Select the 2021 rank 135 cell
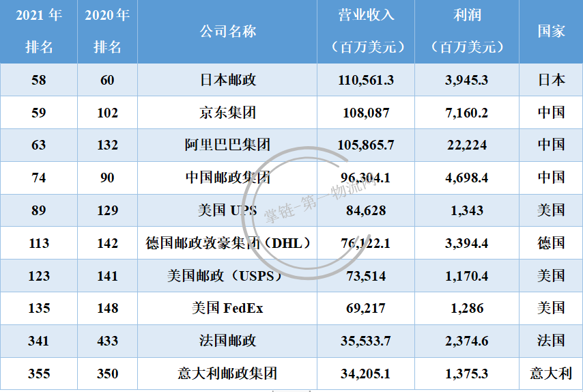Screen dimensions: 583x392 39,308
